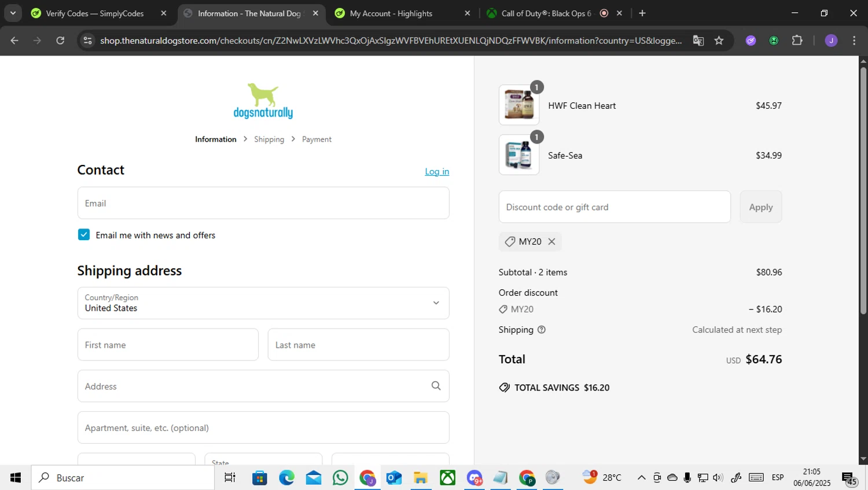Image resolution: width=868 pixels, height=490 pixels.
Task: Open the clock showing 21:05
Action: 811,478
